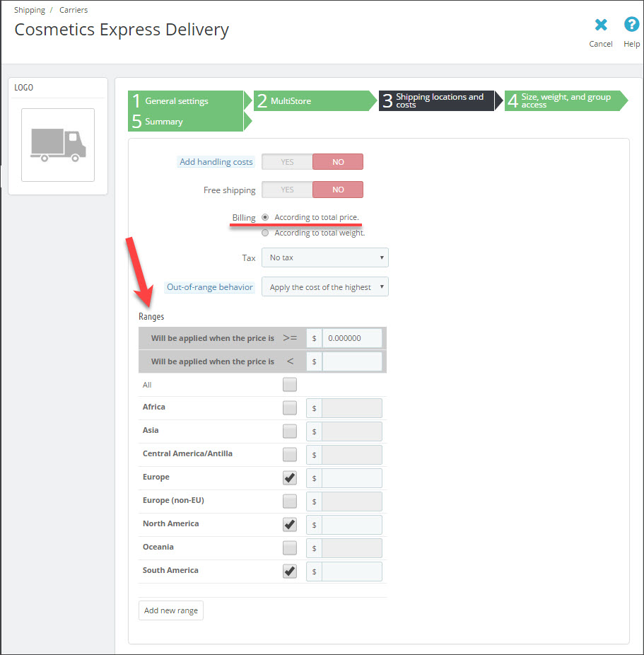The width and height of the screenshot is (644, 655).
Task: Set Add handling costs to YES
Action: tap(286, 161)
